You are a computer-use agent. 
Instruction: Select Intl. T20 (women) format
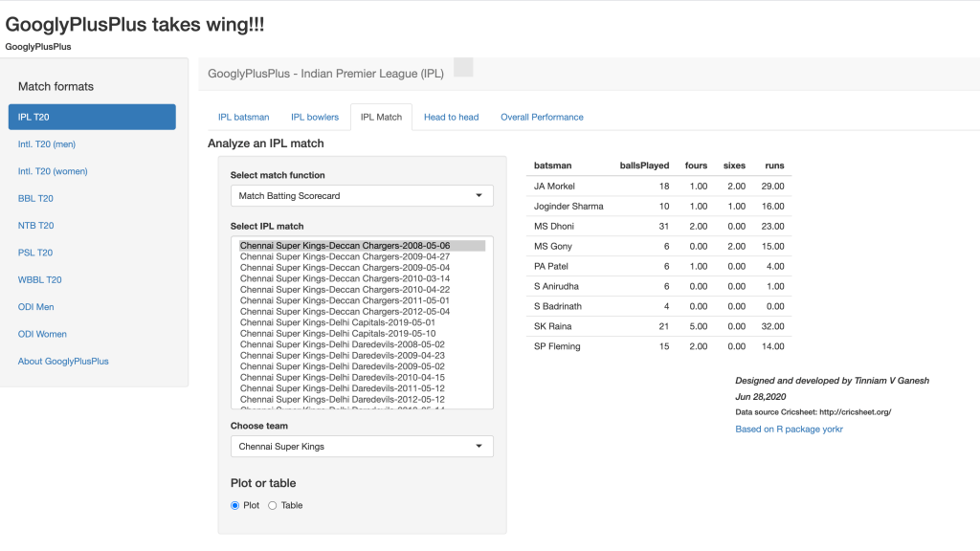coord(53,171)
